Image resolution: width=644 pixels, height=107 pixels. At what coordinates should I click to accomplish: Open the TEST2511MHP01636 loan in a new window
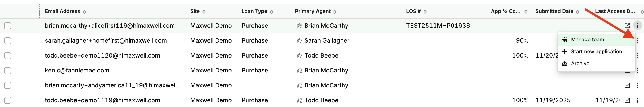click(x=627, y=25)
